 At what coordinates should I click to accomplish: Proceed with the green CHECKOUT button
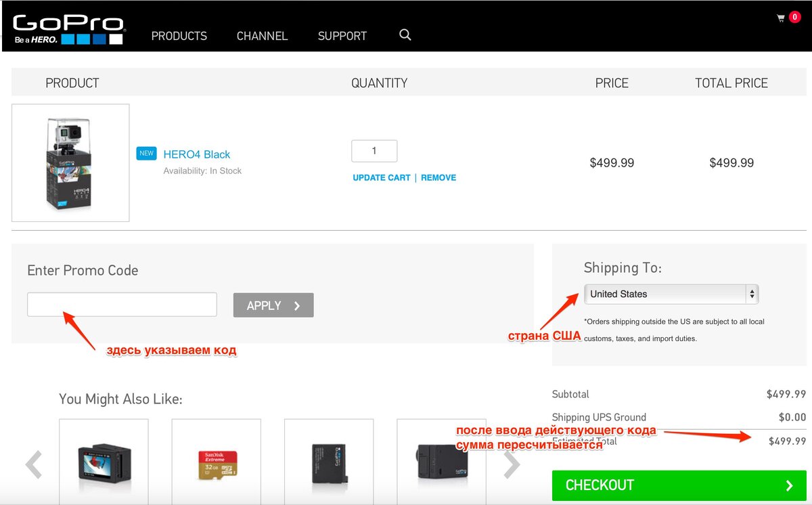(679, 485)
